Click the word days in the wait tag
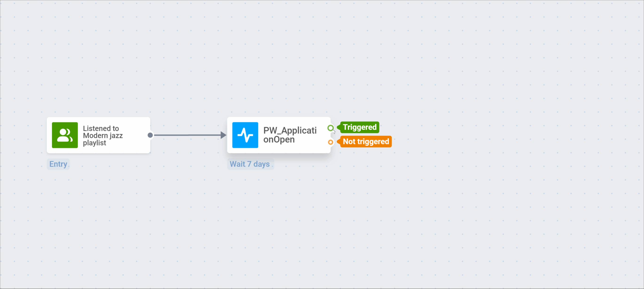The image size is (644, 289). [262, 164]
